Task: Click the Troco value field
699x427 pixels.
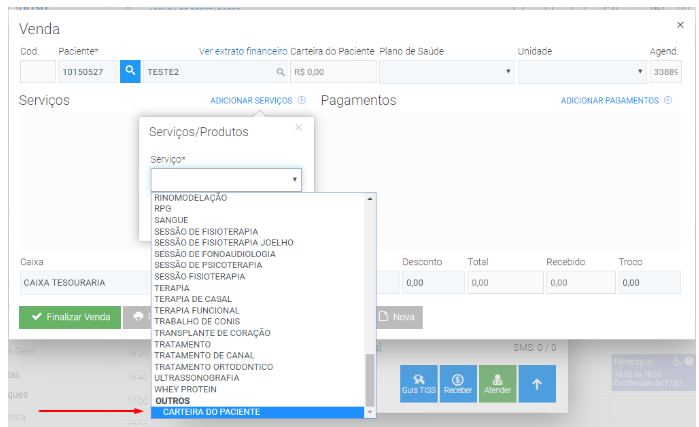Action: click(x=649, y=283)
